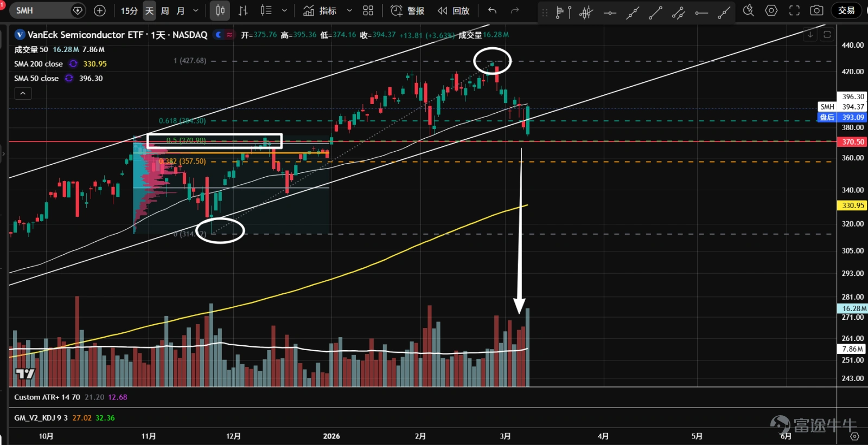The image size is (868, 445).
Task: Click the SMA 200 close indicator label
Action: 39,64
